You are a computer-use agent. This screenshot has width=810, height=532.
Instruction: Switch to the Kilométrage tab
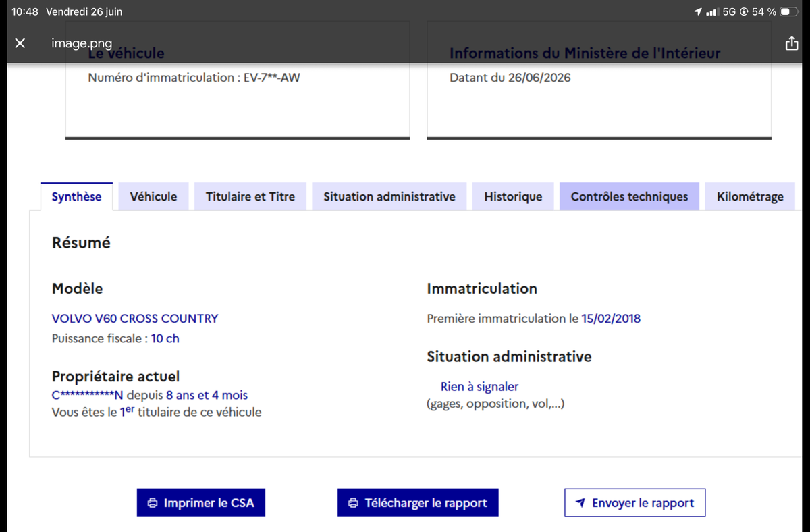coord(750,196)
